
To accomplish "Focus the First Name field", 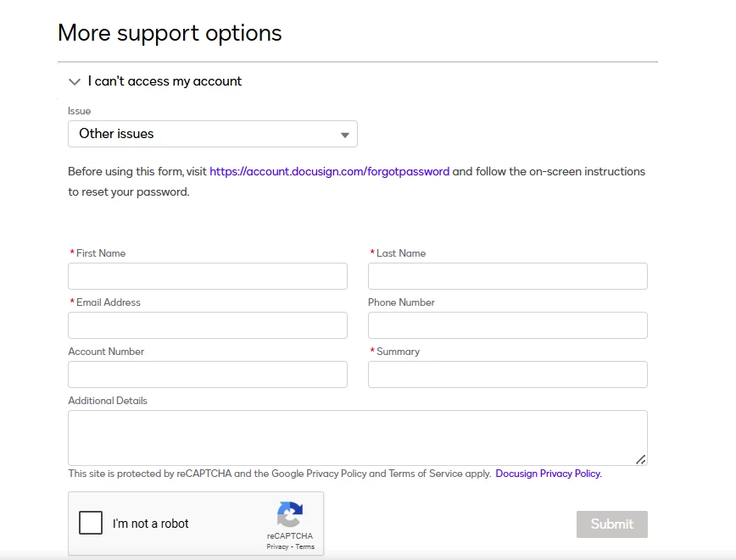I will pos(208,276).
